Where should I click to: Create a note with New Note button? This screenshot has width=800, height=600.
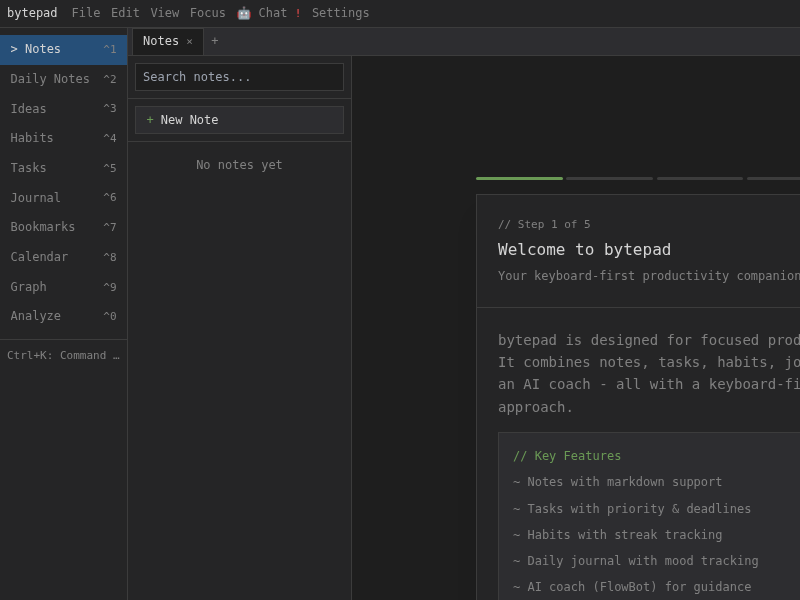pos(239,120)
